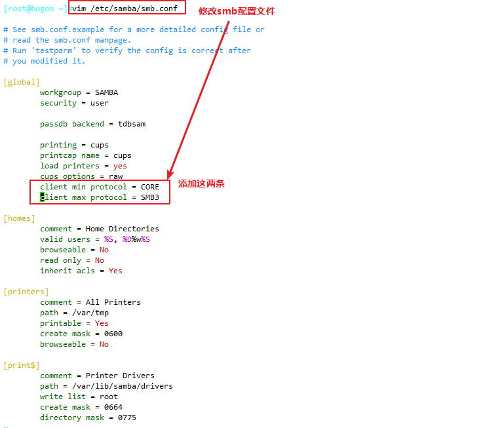Click 'comment = Printer Drivers' line
The image size is (504, 428).
[98, 376]
